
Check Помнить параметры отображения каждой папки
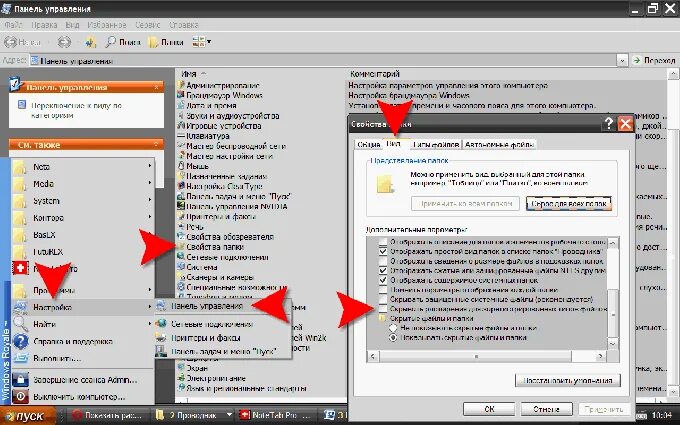click(383, 290)
